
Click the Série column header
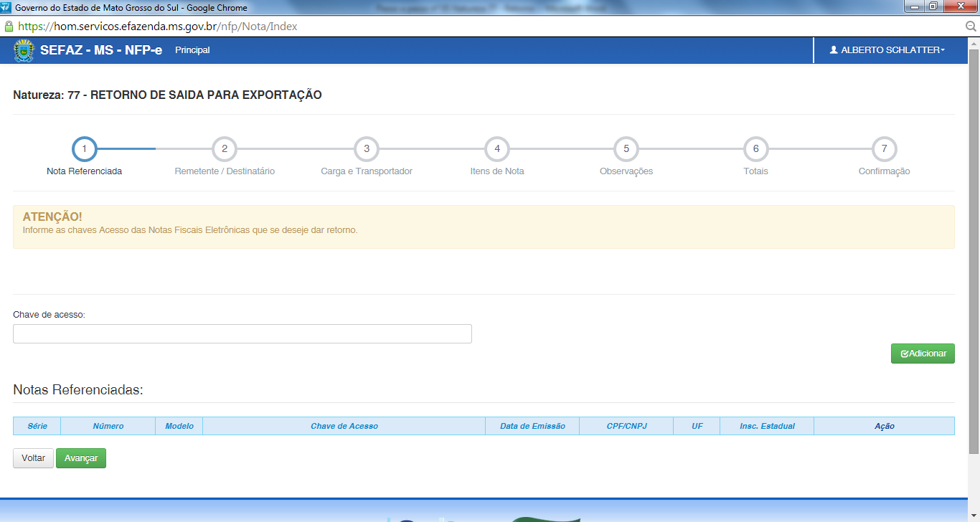(x=37, y=426)
